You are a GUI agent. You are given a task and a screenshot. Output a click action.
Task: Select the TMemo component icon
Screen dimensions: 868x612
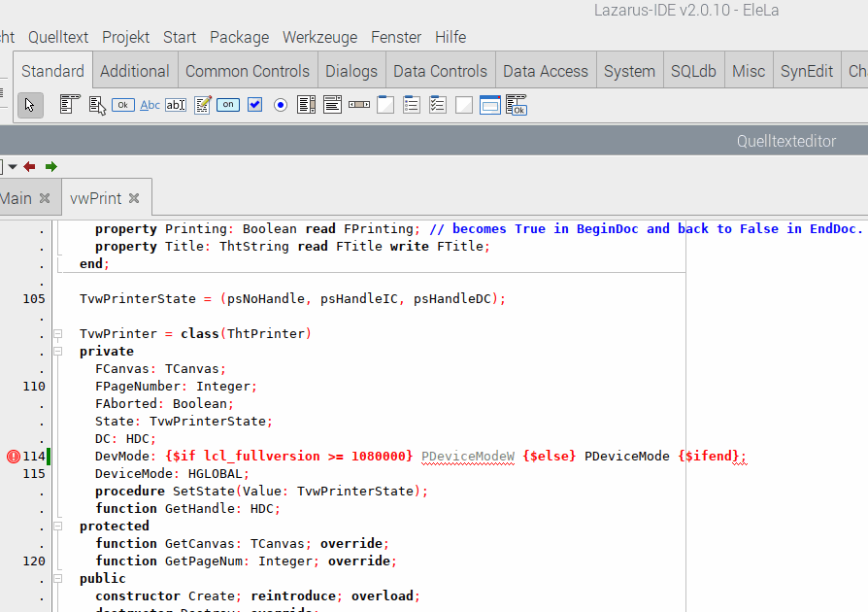pyautogui.click(x=202, y=104)
